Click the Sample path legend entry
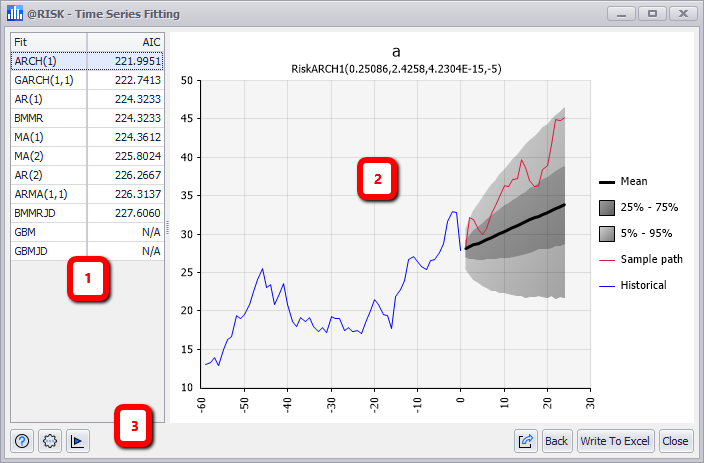Image resolution: width=704 pixels, height=463 pixels. coord(639,260)
